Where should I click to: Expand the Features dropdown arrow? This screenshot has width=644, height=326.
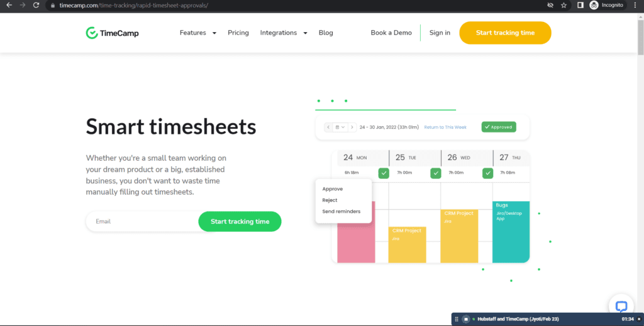coord(214,33)
